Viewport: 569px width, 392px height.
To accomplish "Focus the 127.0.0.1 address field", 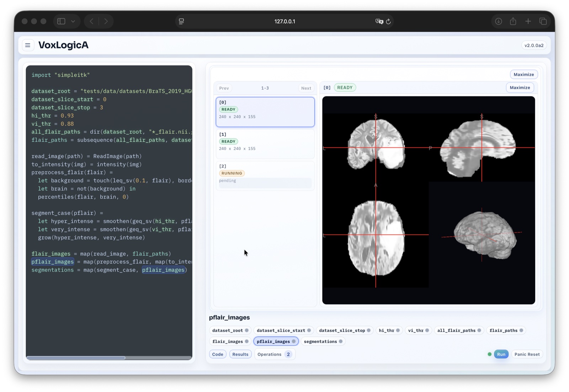I will coord(284,21).
